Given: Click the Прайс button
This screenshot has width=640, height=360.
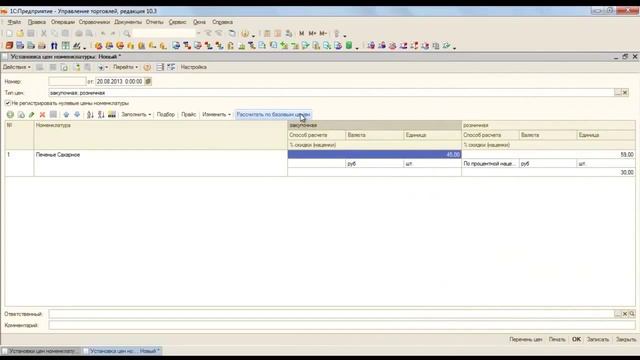Looking at the screenshot, I should (x=189, y=115).
